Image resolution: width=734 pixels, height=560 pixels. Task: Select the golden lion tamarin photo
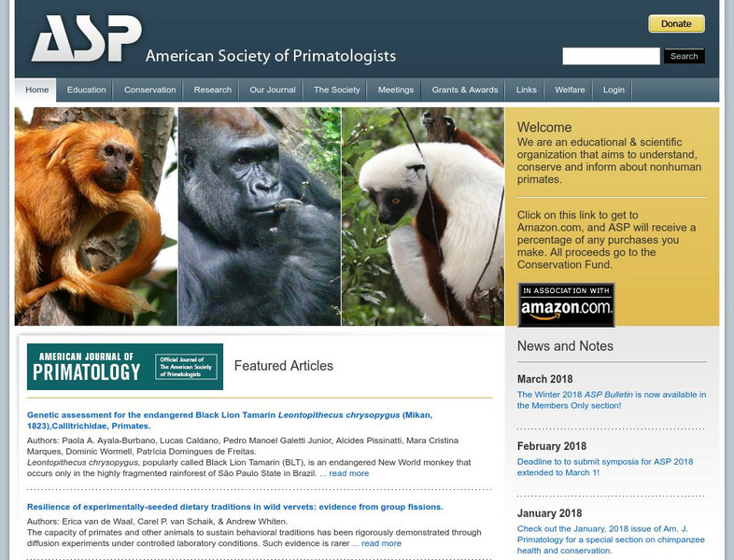pos(96,217)
